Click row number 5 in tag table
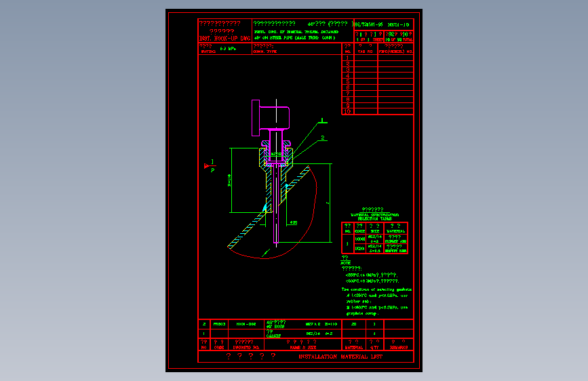 pos(348,81)
